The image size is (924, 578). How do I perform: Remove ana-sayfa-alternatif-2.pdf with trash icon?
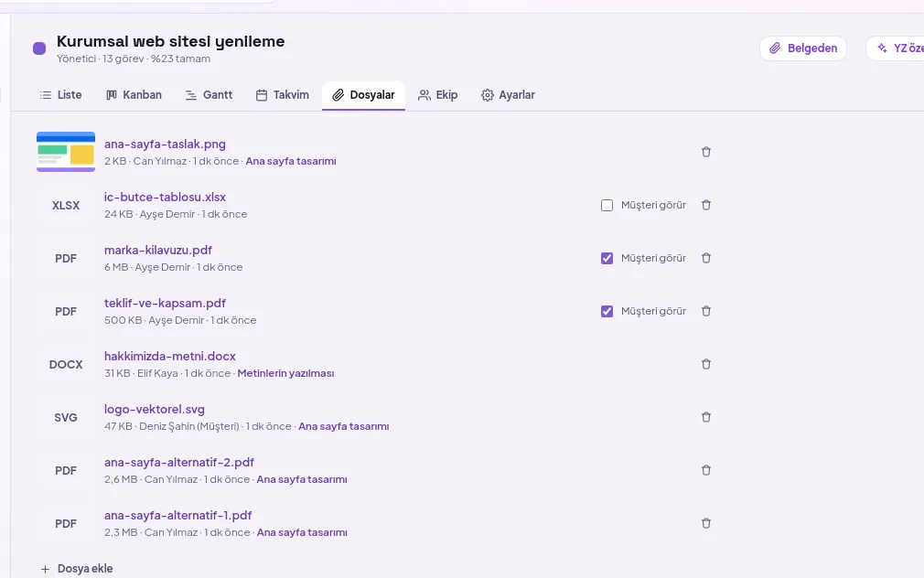[706, 470]
